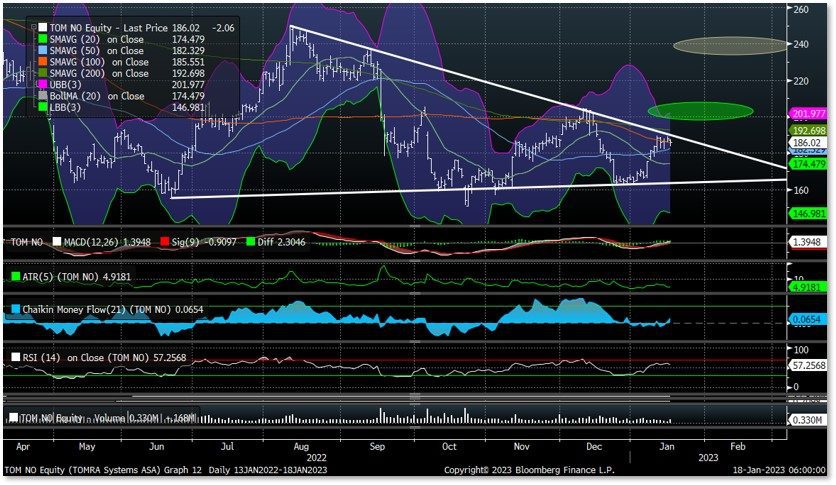Click the orange SMAVG (100) legend swatch

click(x=42, y=62)
